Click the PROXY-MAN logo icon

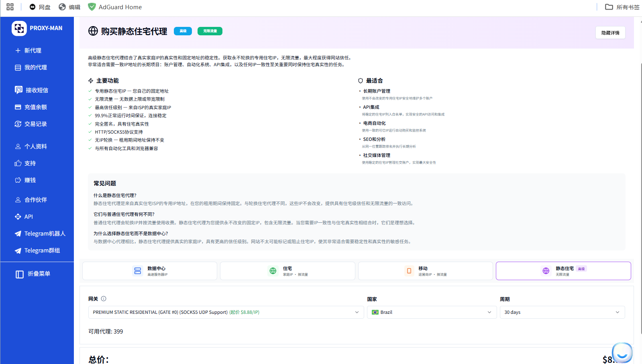[x=19, y=28]
